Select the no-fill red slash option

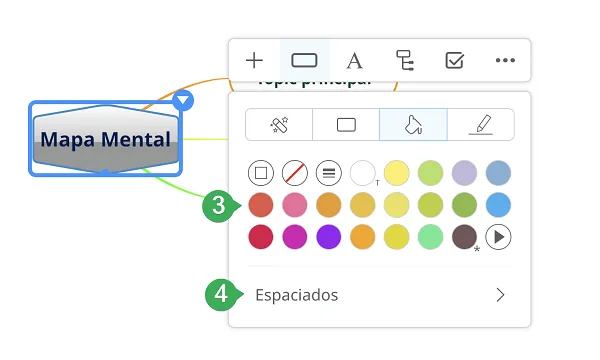pos(295,173)
